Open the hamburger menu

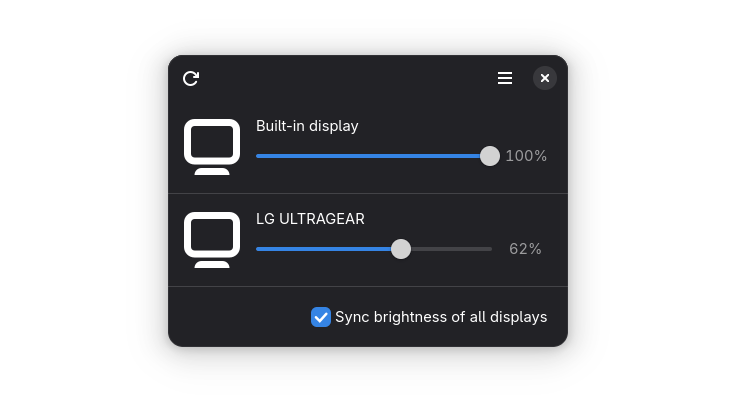(505, 78)
